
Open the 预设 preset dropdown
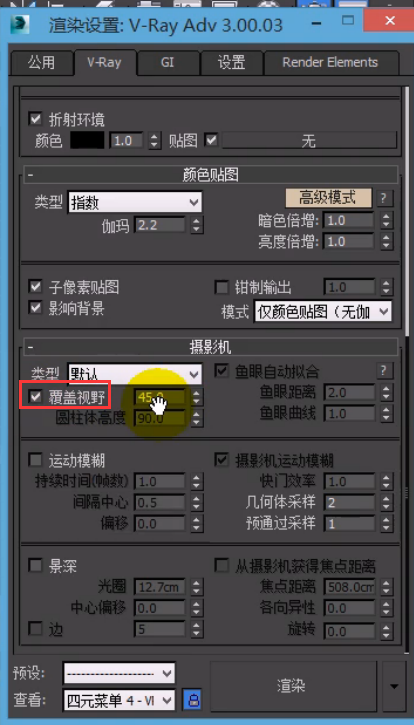coord(119,673)
